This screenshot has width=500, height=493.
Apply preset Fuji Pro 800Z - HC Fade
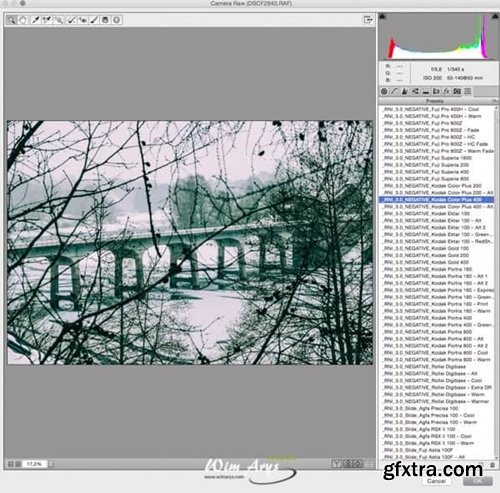[437, 144]
